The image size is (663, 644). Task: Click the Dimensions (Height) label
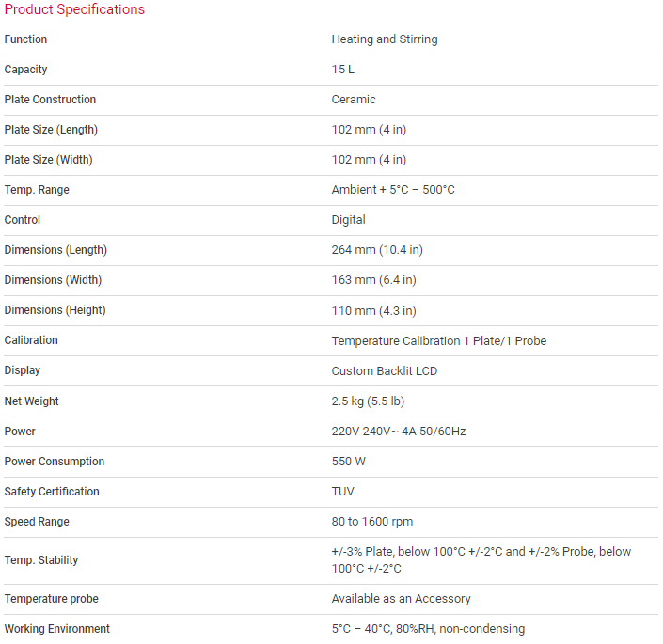point(55,310)
